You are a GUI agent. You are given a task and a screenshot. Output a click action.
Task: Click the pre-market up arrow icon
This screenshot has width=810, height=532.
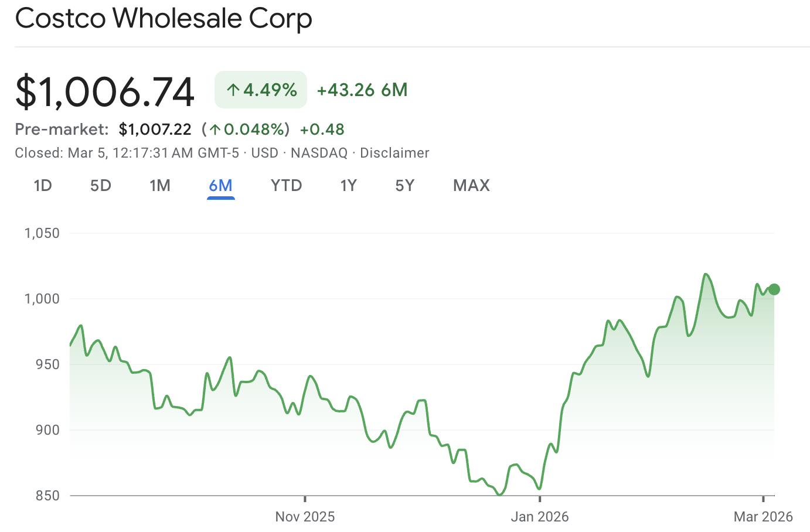(215, 129)
